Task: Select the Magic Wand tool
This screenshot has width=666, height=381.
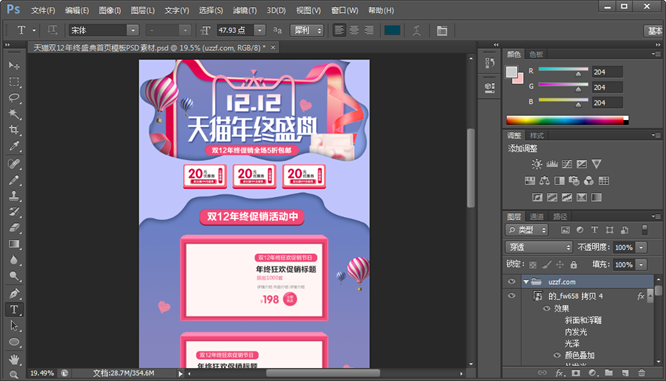Action: tap(14, 114)
